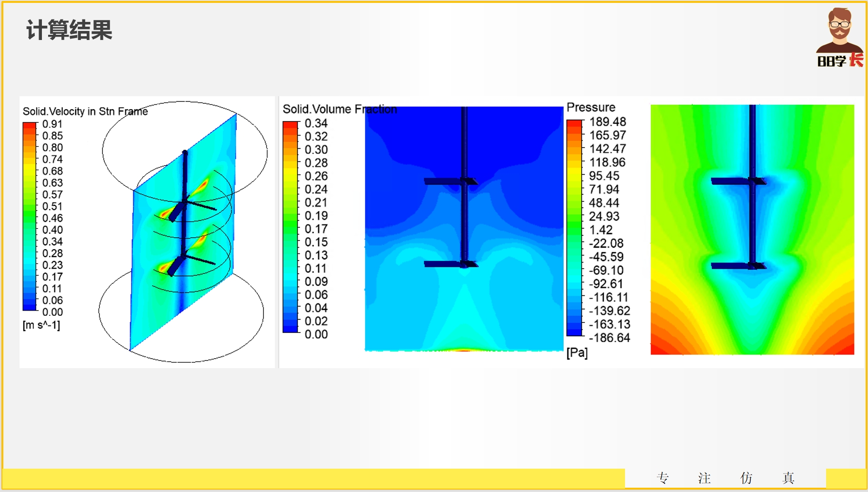Click the velocity legend color bar

pyautogui.click(x=30, y=217)
